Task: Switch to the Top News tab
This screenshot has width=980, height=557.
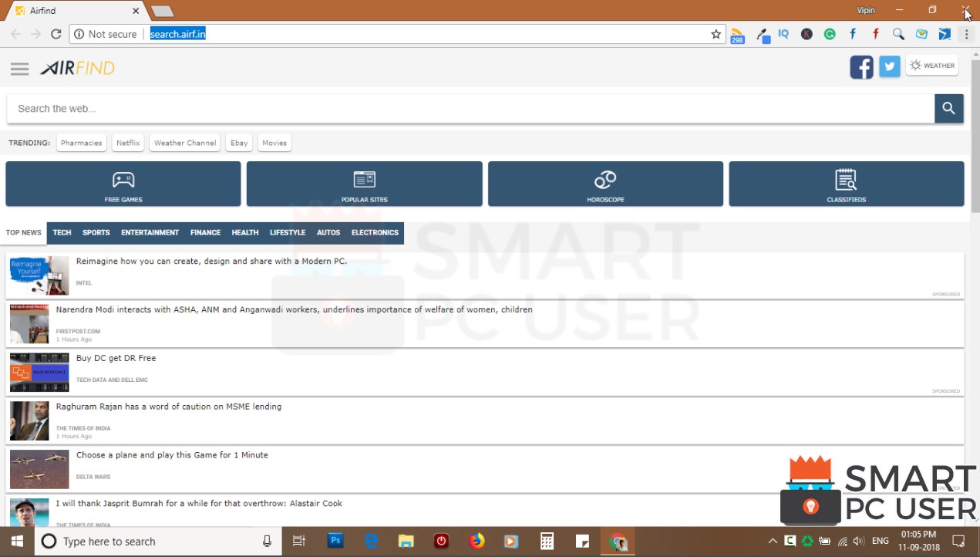Action: click(x=24, y=233)
